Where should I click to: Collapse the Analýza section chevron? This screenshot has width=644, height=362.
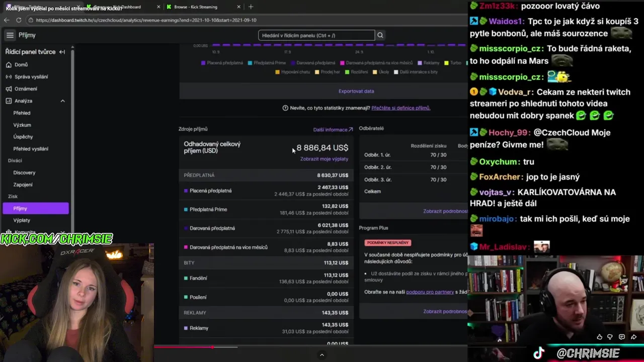click(x=63, y=101)
